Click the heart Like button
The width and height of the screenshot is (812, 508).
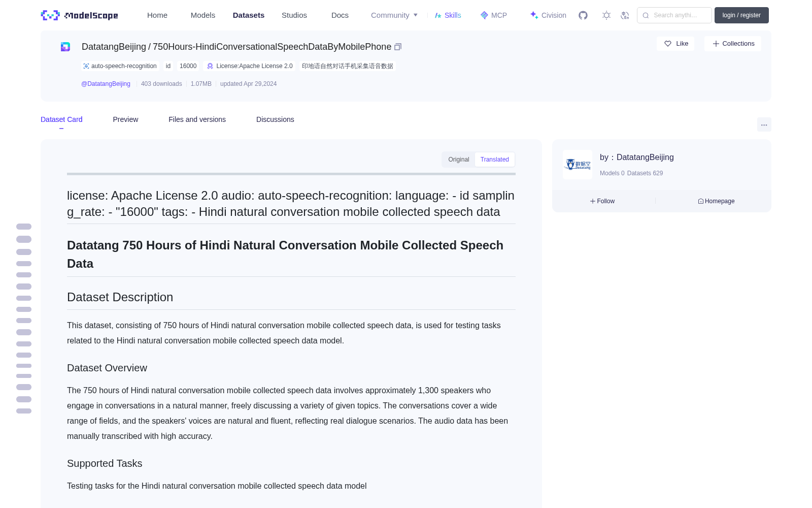(675, 44)
